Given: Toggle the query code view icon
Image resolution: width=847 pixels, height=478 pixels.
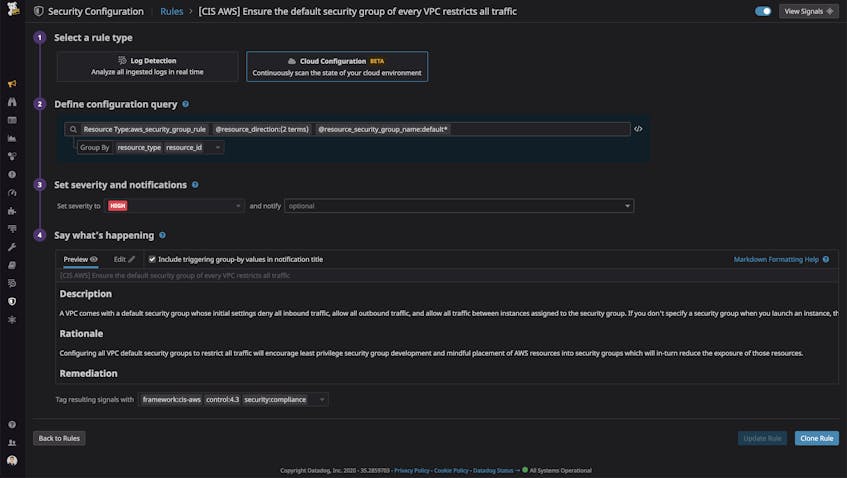Looking at the screenshot, I should 638,129.
